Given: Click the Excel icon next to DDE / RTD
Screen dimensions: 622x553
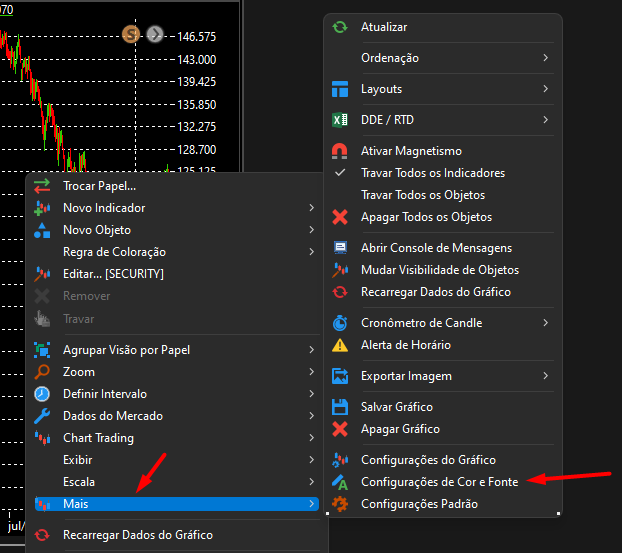Looking at the screenshot, I should tap(340, 120).
